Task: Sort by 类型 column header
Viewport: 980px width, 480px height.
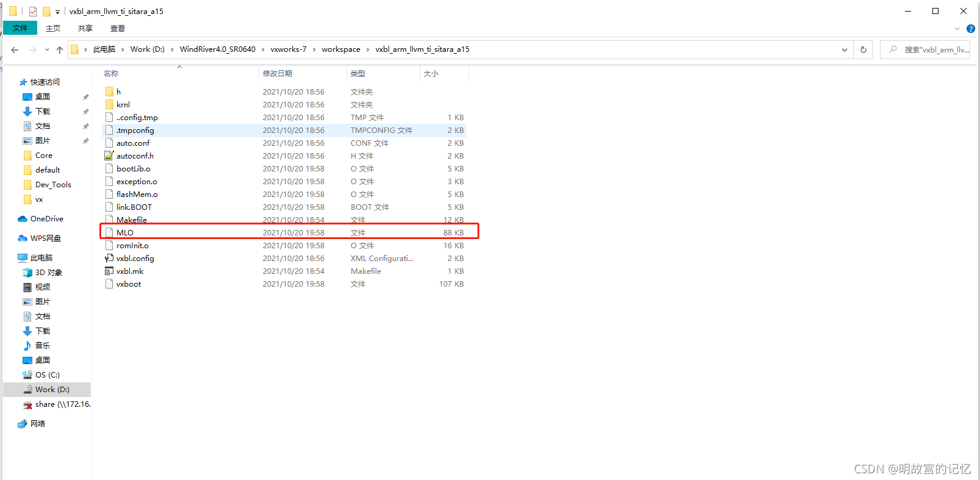Action: [358, 74]
